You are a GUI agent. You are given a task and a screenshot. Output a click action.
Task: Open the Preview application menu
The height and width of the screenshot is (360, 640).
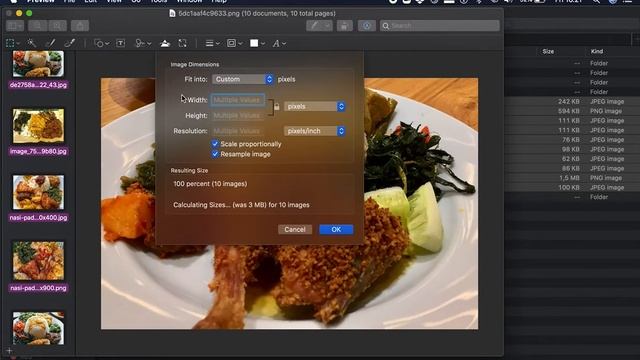point(40,1)
